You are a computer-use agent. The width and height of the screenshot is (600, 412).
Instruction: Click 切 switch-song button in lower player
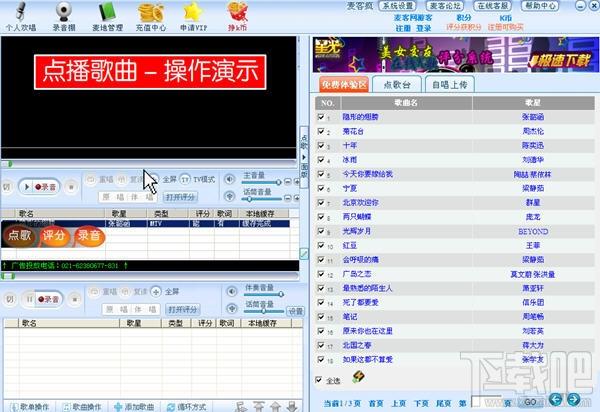pyautogui.click(x=10, y=299)
